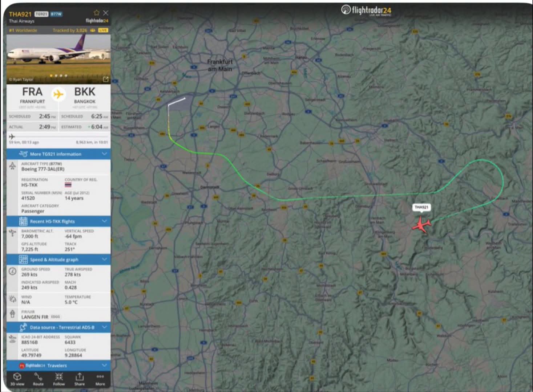Expand the More TG921 information section
This screenshot has height=392, width=533.
58,154
